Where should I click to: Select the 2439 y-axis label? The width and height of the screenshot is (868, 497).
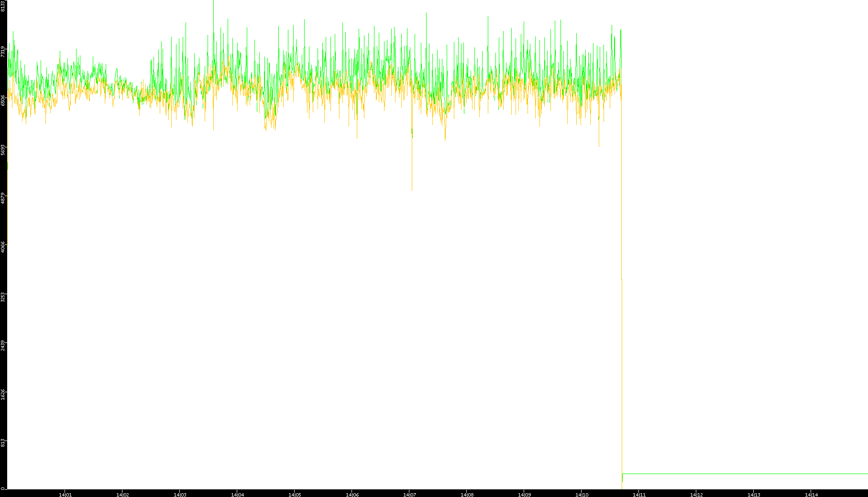coord(3,345)
